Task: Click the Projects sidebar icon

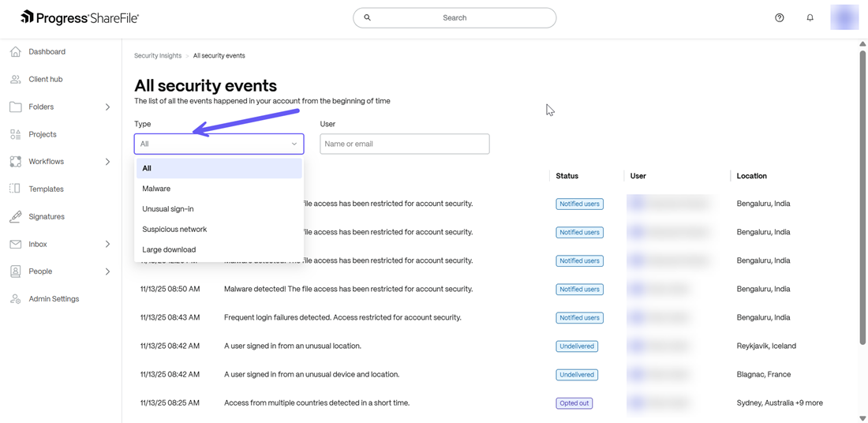Action: (15, 134)
